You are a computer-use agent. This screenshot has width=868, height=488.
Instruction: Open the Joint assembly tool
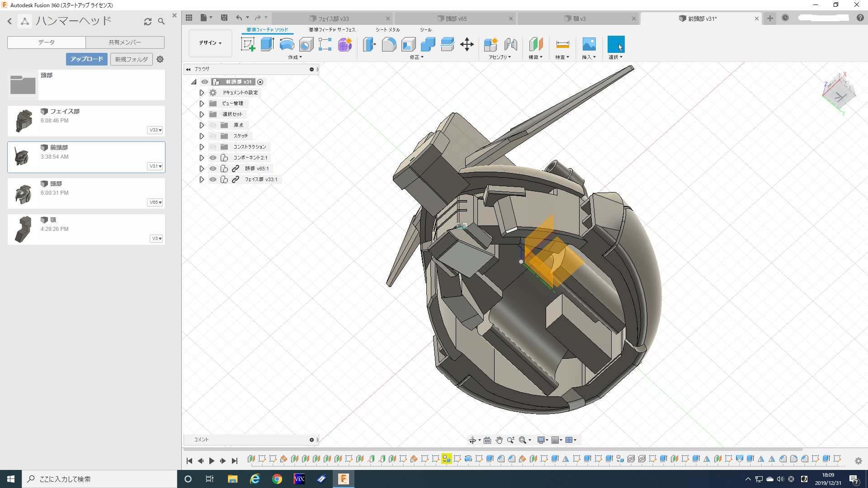(x=510, y=44)
